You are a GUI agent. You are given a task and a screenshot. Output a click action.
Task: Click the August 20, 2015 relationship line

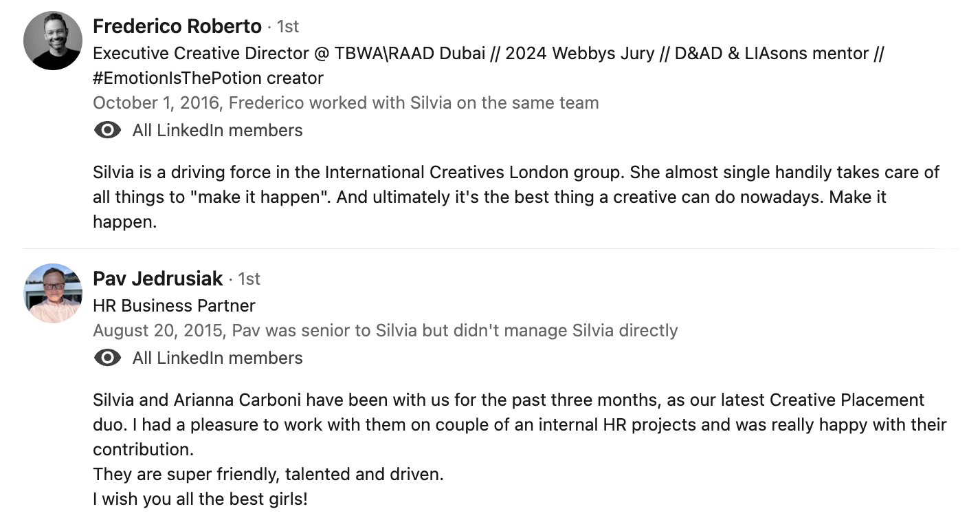pyautogui.click(x=385, y=331)
